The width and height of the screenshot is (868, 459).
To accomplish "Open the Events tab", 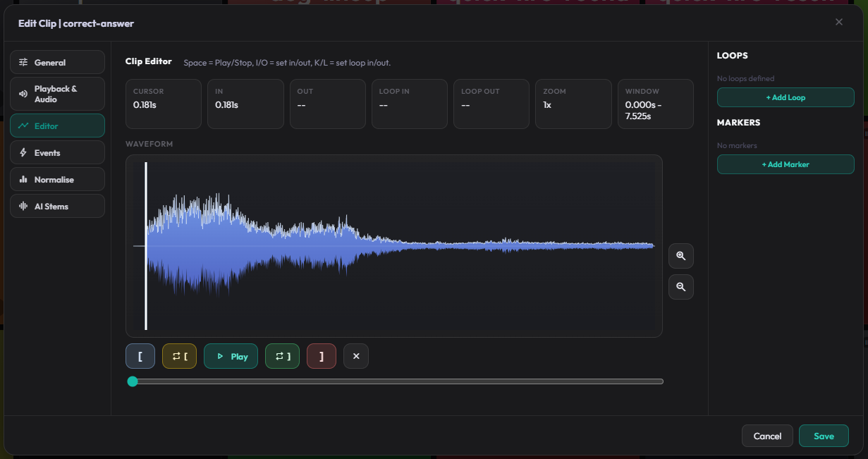I will click(57, 152).
